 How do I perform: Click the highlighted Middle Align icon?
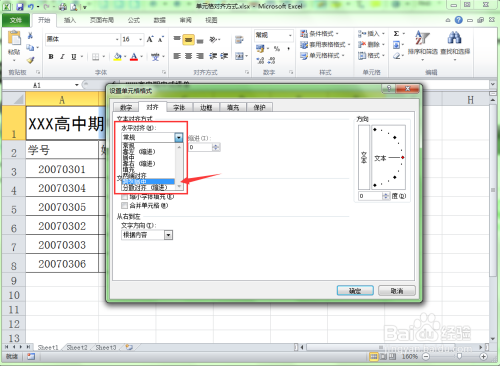point(188,40)
